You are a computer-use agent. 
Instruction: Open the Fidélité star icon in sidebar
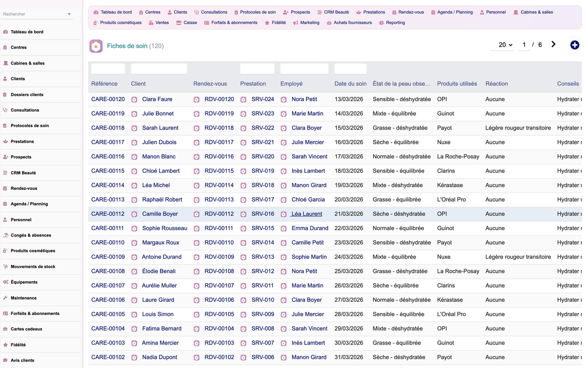pos(5,345)
